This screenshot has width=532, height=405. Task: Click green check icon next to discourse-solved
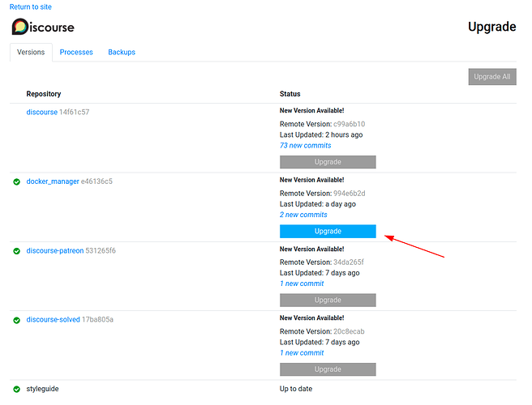coord(16,320)
